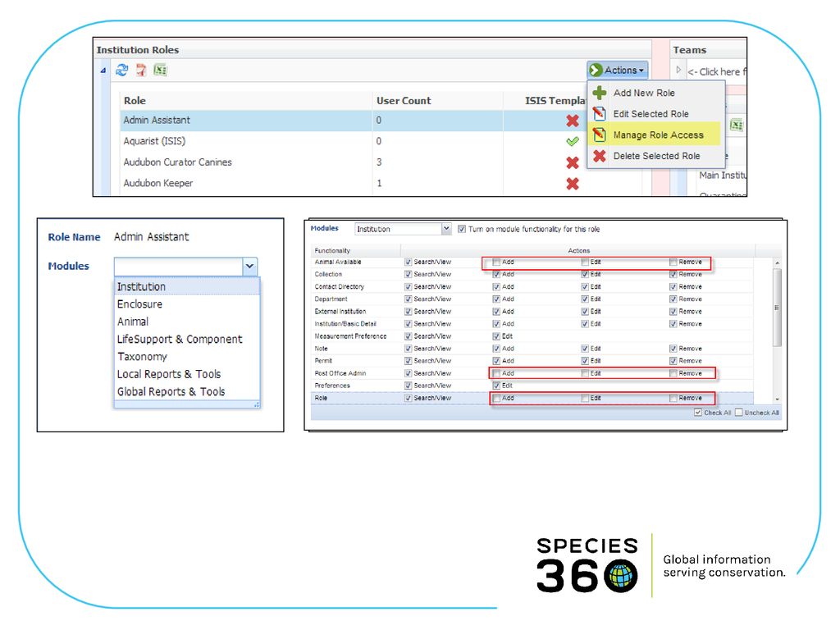Select the Aquarist (ISIS) role row
The image size is (840, 630).
354,141
